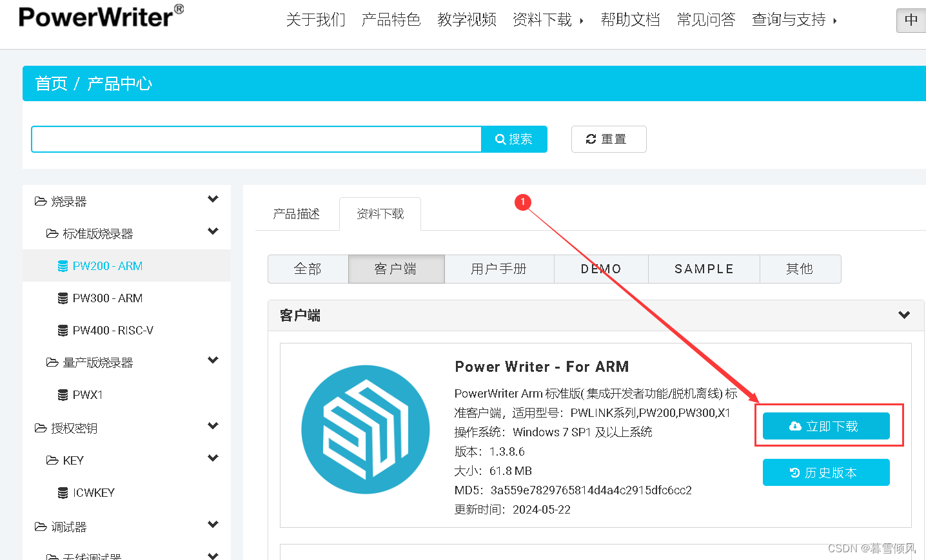Select the 客户端 filter tab

pyautogui.click(x=397, y=269)
